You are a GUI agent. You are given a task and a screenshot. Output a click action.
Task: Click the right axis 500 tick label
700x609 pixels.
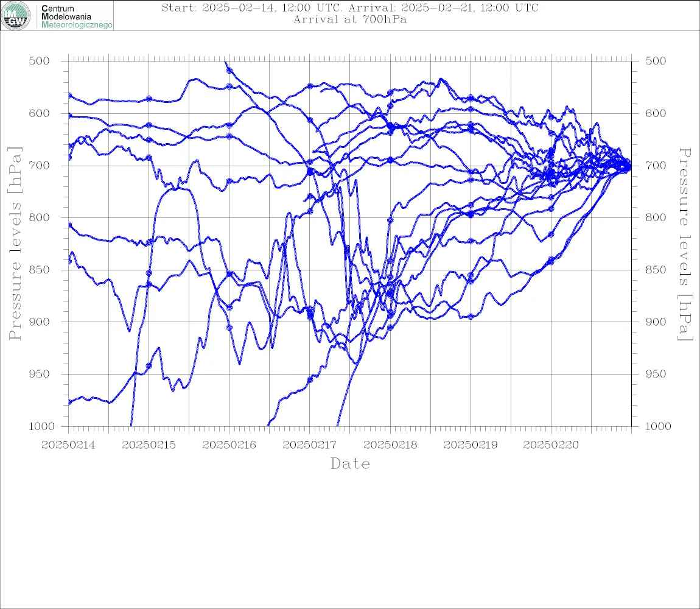(x=656, y=61)
